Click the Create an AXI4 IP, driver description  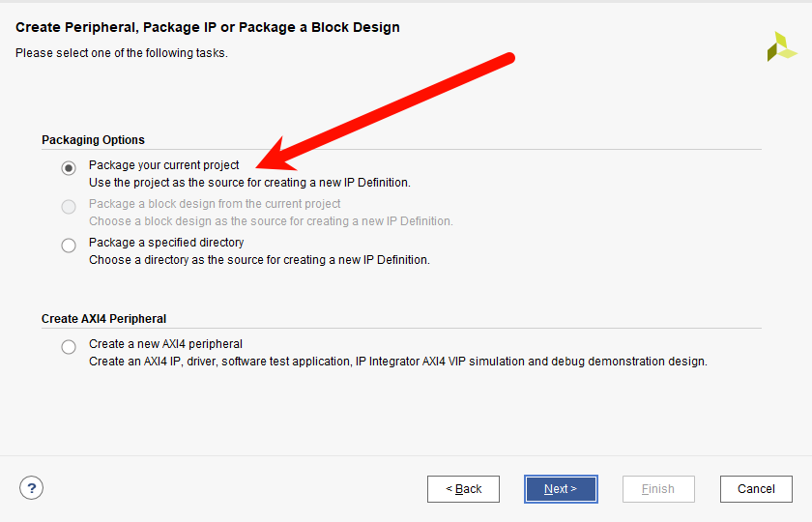click(397, 362)
